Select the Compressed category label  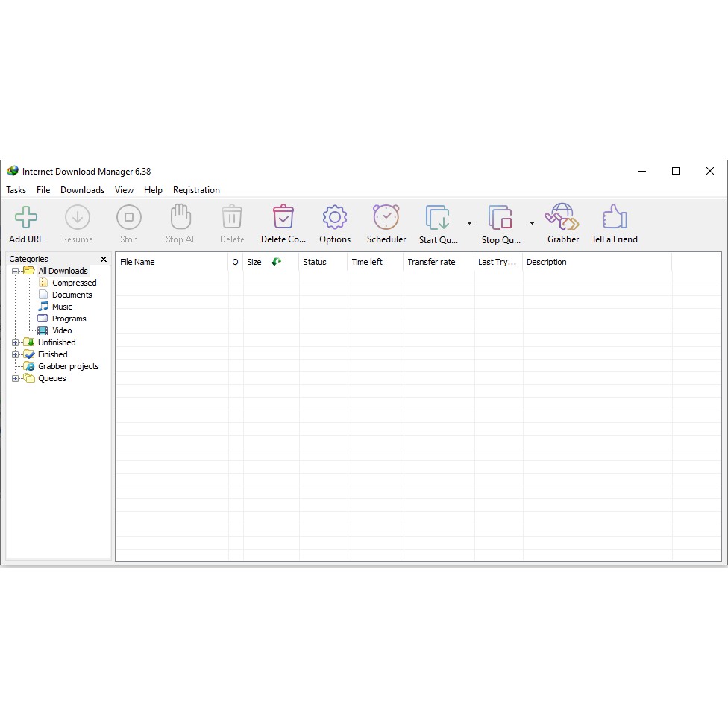[x=75, y=283]
